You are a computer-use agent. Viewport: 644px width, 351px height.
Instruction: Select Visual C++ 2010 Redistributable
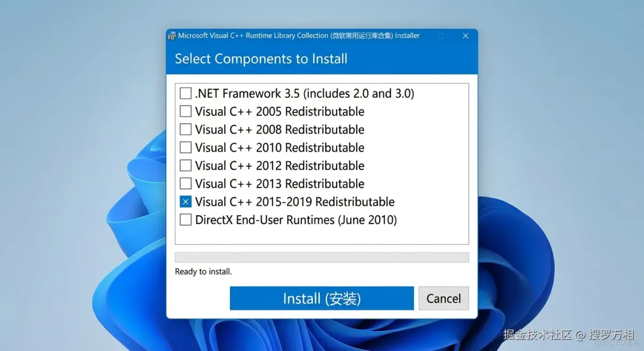point(185,147)
